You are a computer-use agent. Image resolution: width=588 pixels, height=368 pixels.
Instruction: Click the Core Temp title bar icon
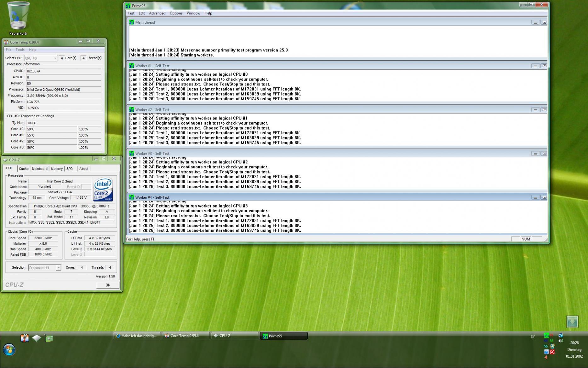click(x=6, y=42)
